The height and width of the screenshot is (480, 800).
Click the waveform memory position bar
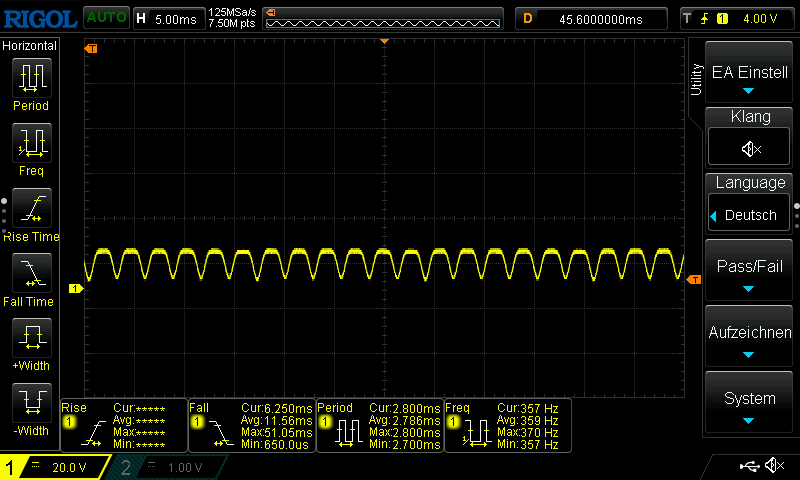click(x=383, y=18)
